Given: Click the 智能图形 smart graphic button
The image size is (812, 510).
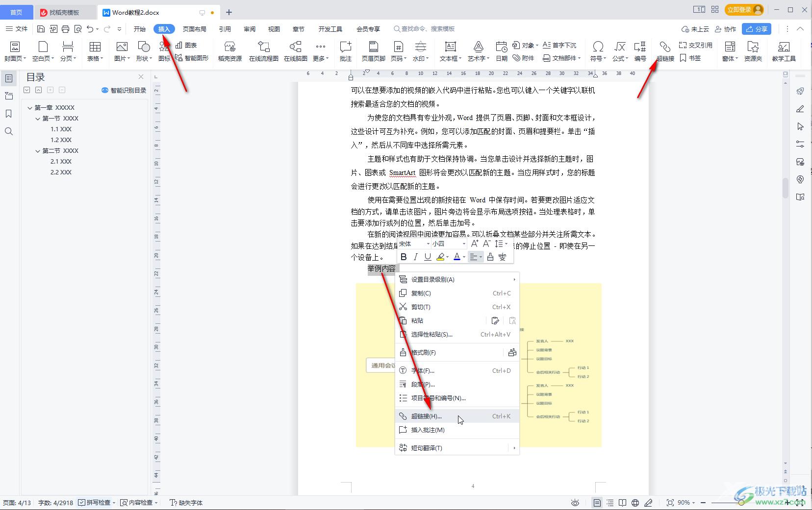Looking at the screenshot, I should tap(192, 58).
